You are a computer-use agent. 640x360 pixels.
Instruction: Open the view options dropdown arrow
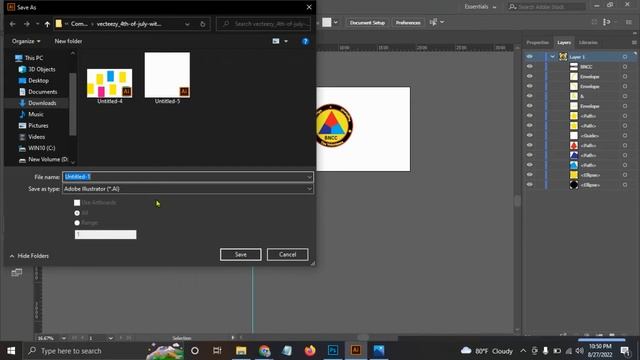(x=286, y=41)
